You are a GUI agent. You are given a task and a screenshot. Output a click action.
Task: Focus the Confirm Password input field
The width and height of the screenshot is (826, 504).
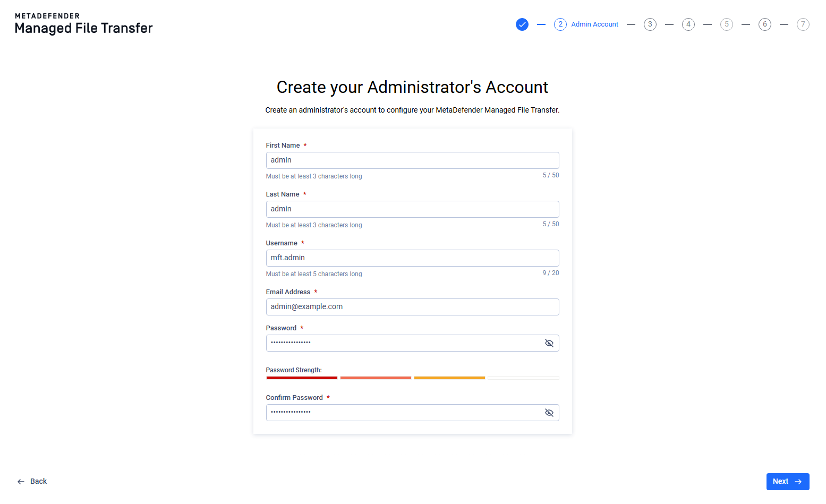[x=404, y=413]
